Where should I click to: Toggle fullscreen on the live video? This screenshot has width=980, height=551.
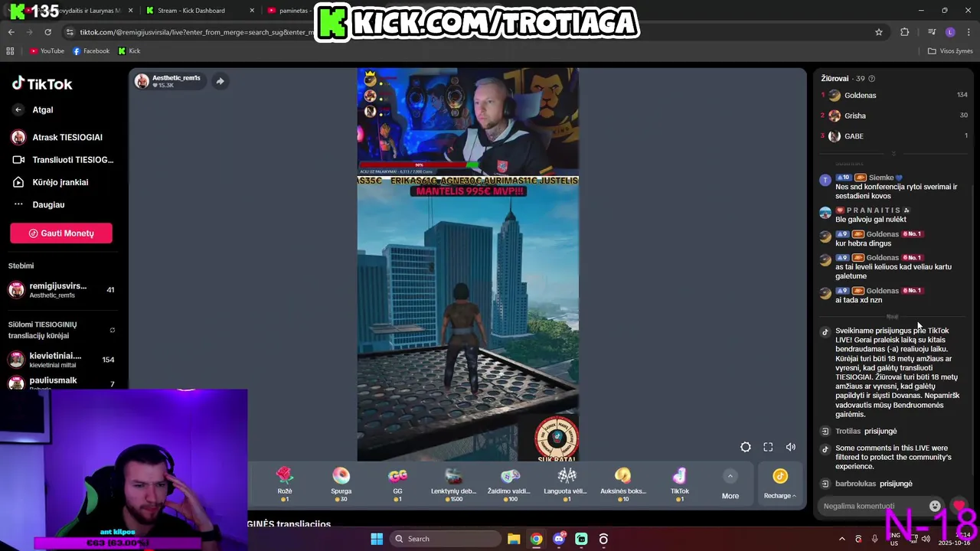click(768, 447)
